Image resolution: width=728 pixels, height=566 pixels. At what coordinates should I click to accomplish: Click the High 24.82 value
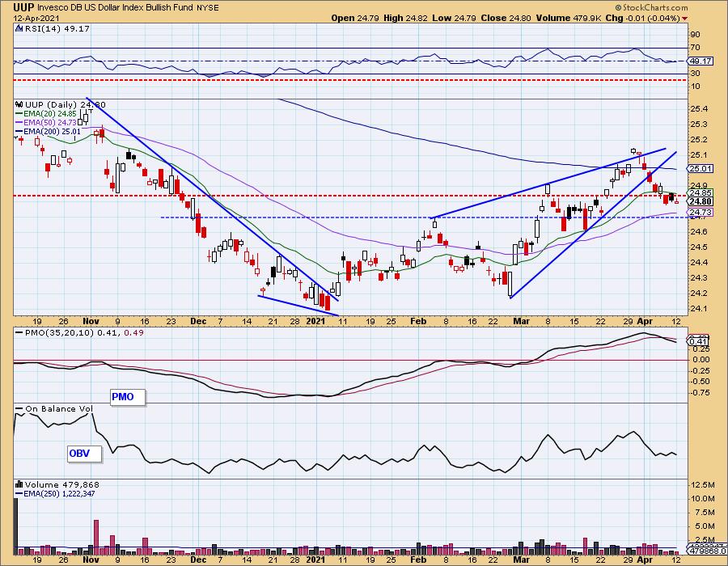click(x=405, y=18)
